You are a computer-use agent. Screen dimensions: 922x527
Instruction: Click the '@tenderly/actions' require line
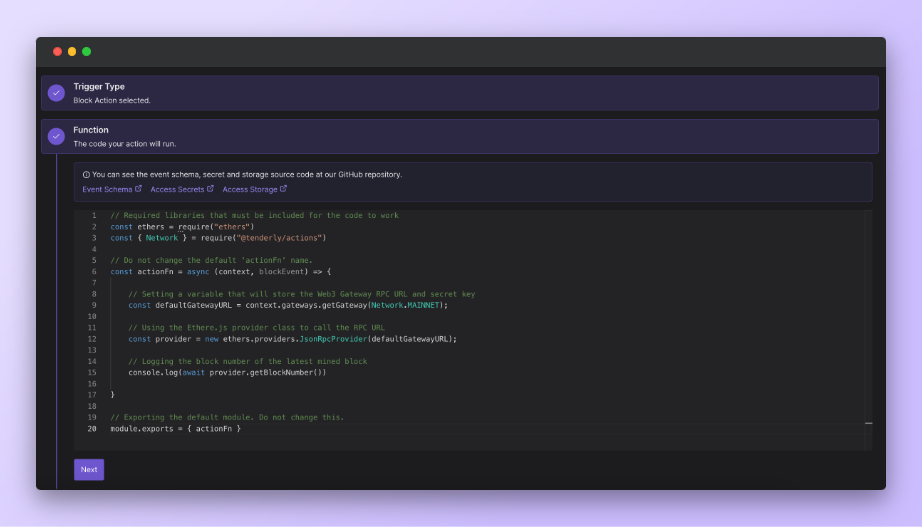(x=218, y=238)
